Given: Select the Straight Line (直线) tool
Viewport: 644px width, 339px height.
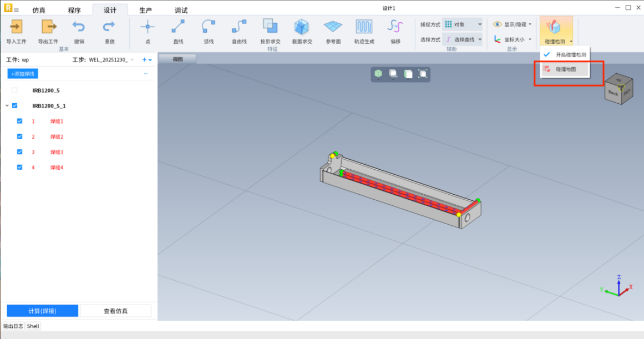Looking at the screenshot, I should (x=178, y=27).
